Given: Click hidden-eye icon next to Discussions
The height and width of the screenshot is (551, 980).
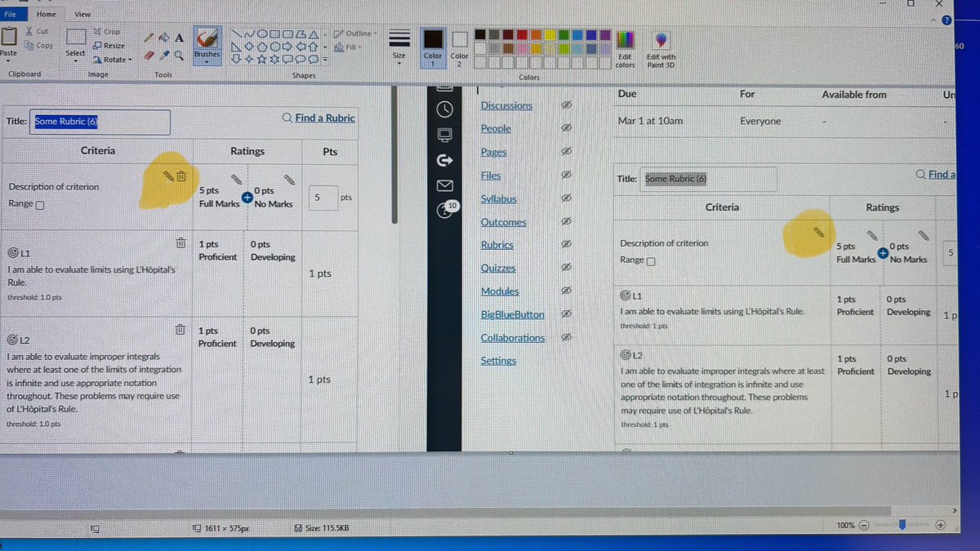Looking at the screenshot, I should coord(566,106).
